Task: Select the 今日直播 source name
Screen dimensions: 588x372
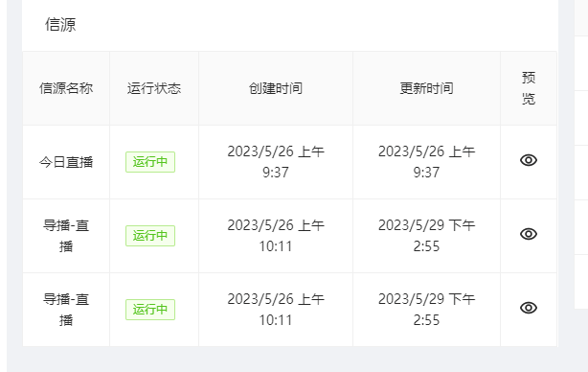Action: coord(66,162)
